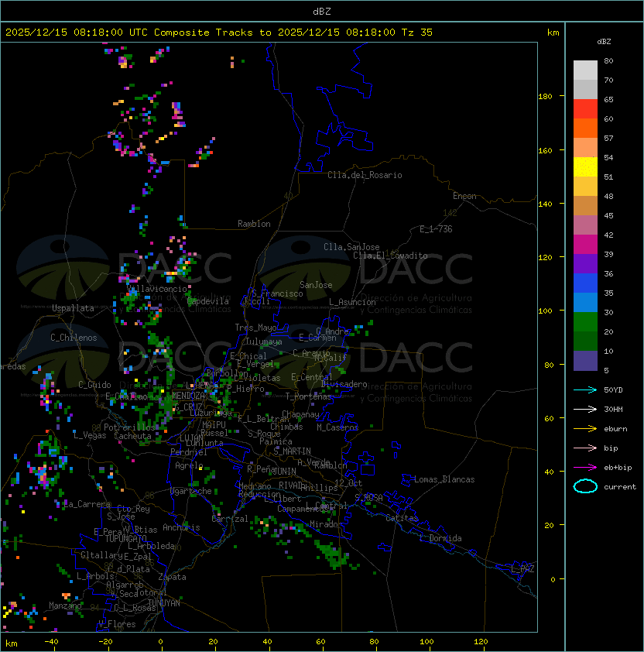Click the cyan 50YD arrow icon

point(585,389)
